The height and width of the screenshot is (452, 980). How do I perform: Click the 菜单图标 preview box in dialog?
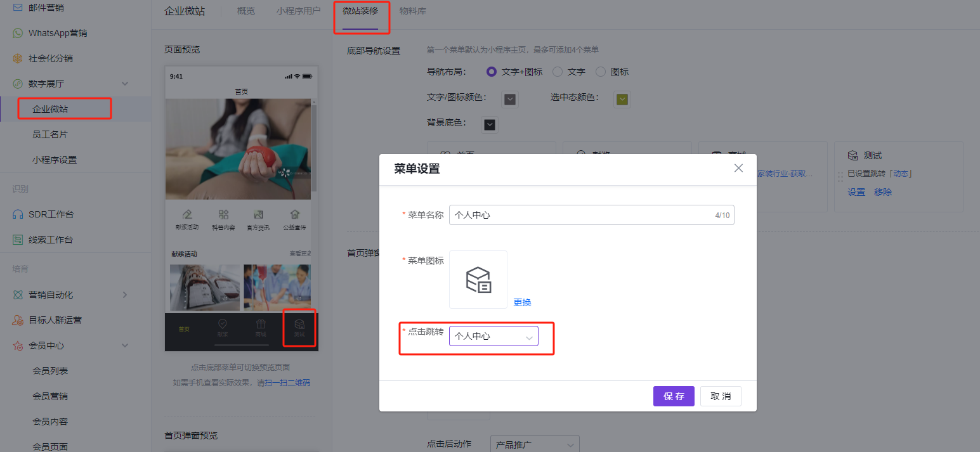(x=478, y=280)
